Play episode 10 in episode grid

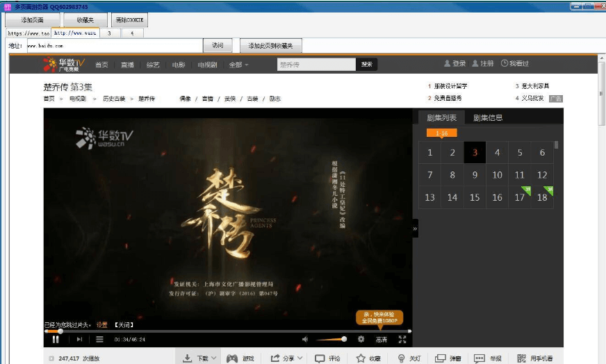[x=498, y=175]
